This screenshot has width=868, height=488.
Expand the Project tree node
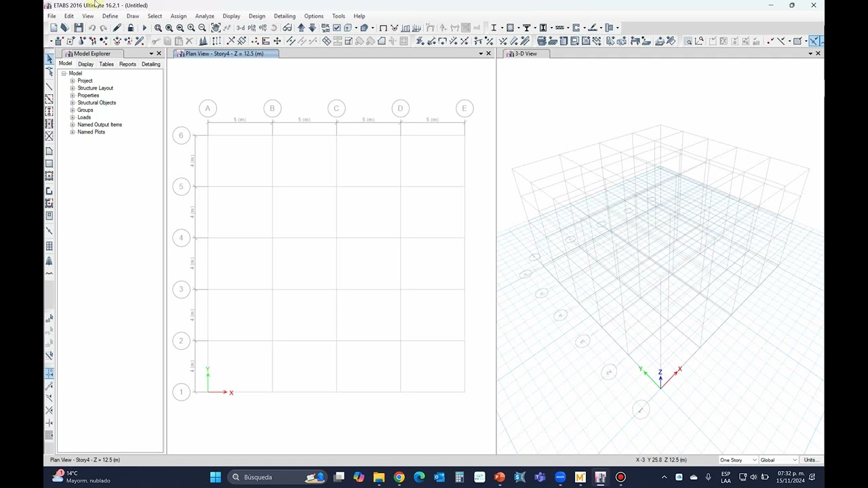73,81
